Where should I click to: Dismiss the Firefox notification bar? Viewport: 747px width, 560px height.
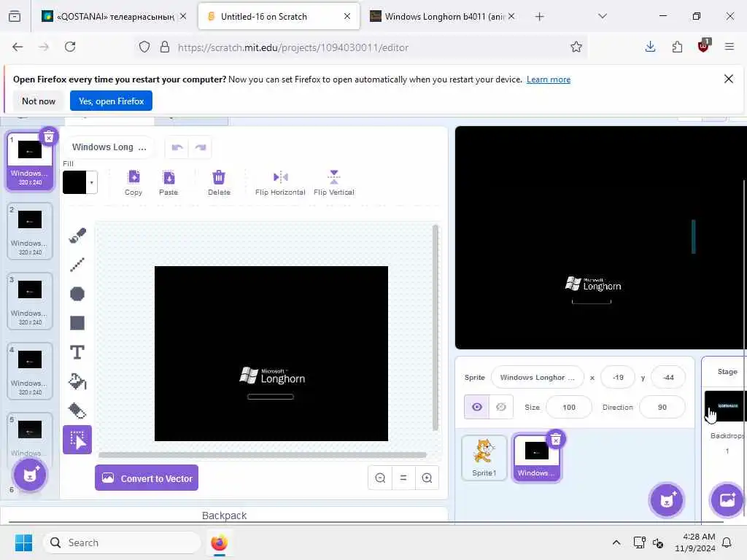729,79
